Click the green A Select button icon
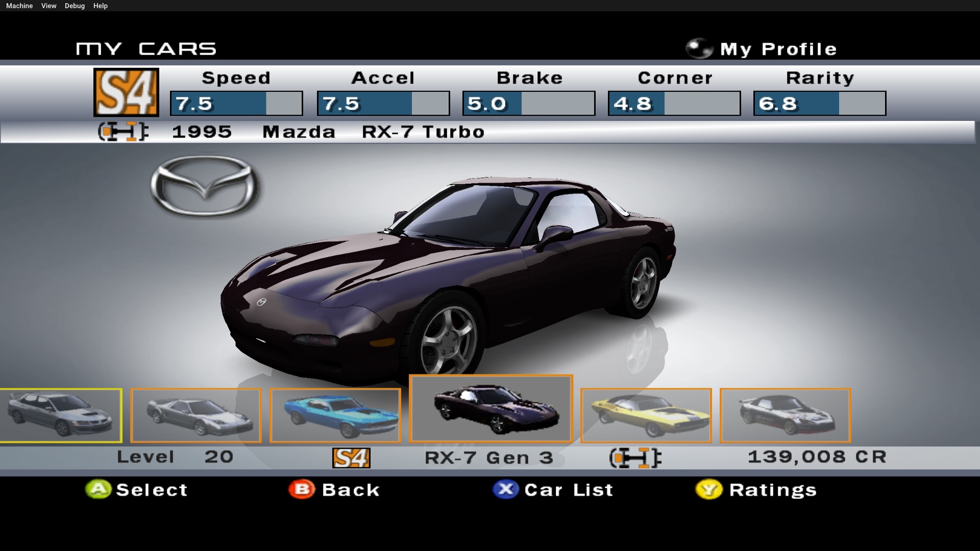The width and height of the screenshot is (980, 551). (98, 489)
